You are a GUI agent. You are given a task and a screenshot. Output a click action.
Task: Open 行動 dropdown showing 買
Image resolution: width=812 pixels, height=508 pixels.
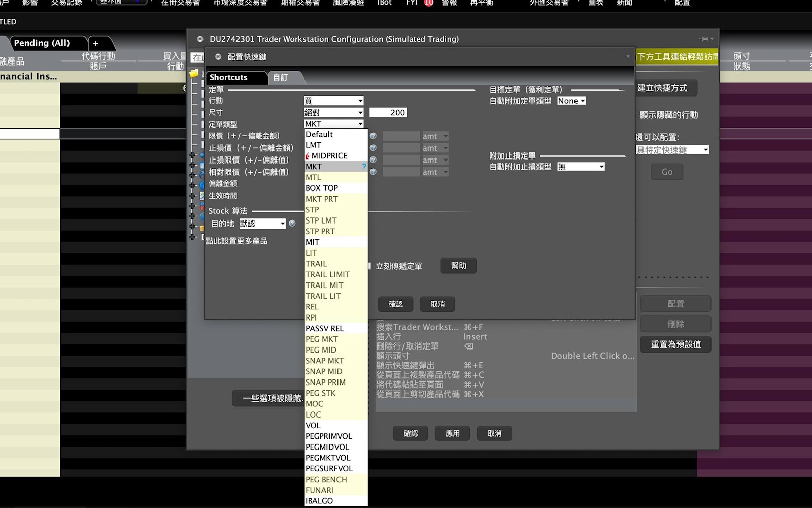click(x=334, y=101)
